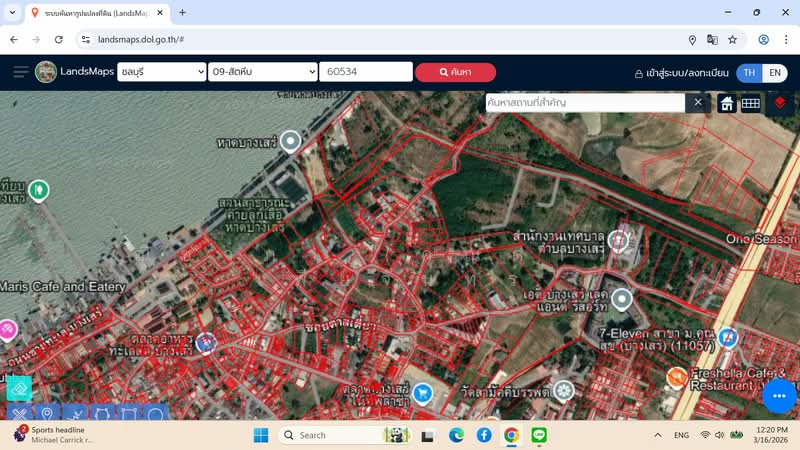Click the 7-Eleven map marker pin

point(622,299)
